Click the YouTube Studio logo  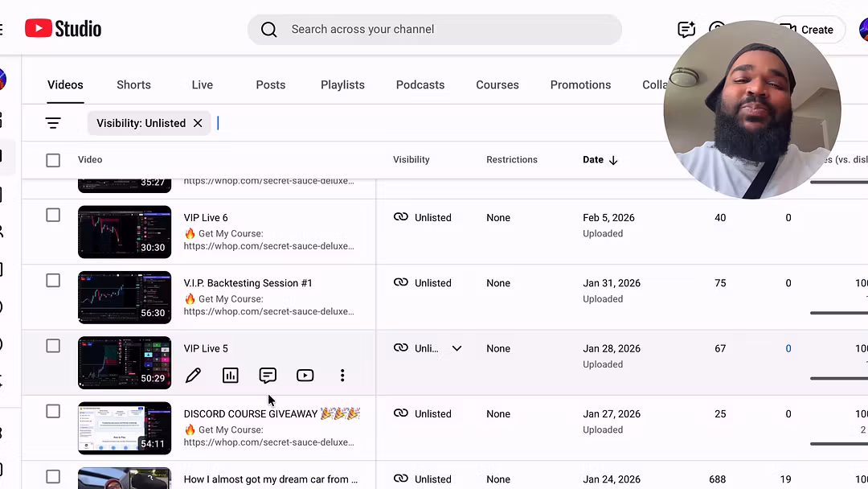tap(63, 29)
